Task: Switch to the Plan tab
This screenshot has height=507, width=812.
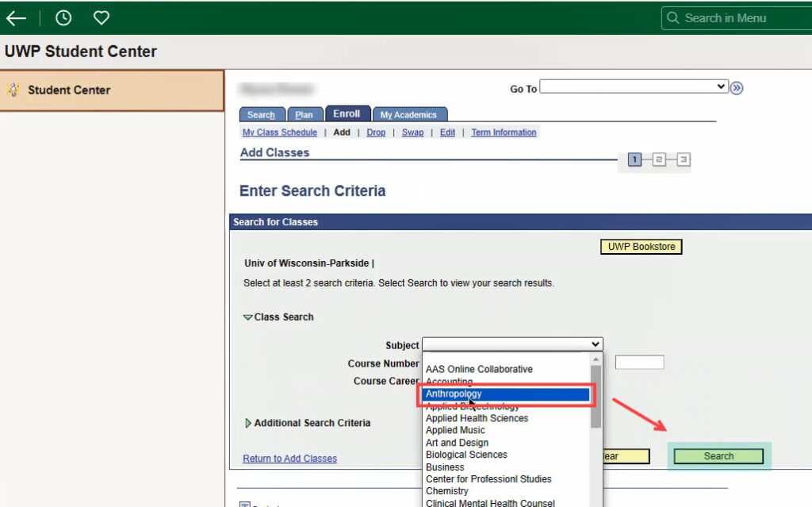Action: point(304,114)
